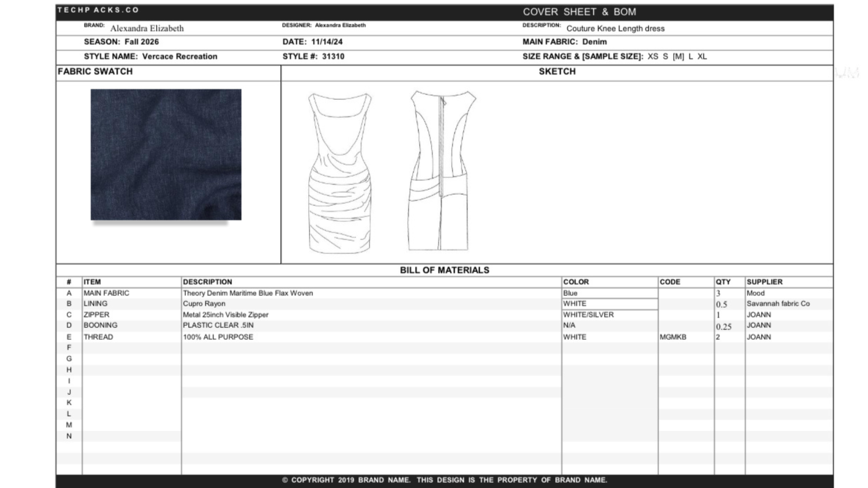Click the WHITE/SILVER zipper color cell
868x488 pixels.
tap(588, 314)
